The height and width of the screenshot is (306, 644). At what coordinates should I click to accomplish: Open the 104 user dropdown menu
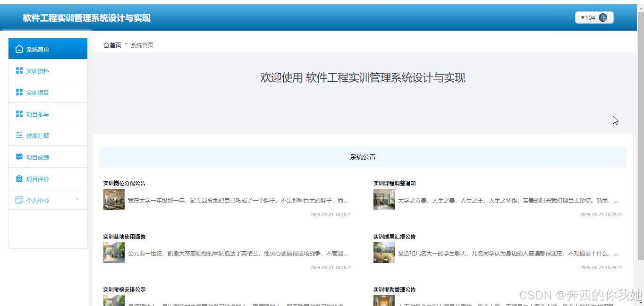click(594, 17)
